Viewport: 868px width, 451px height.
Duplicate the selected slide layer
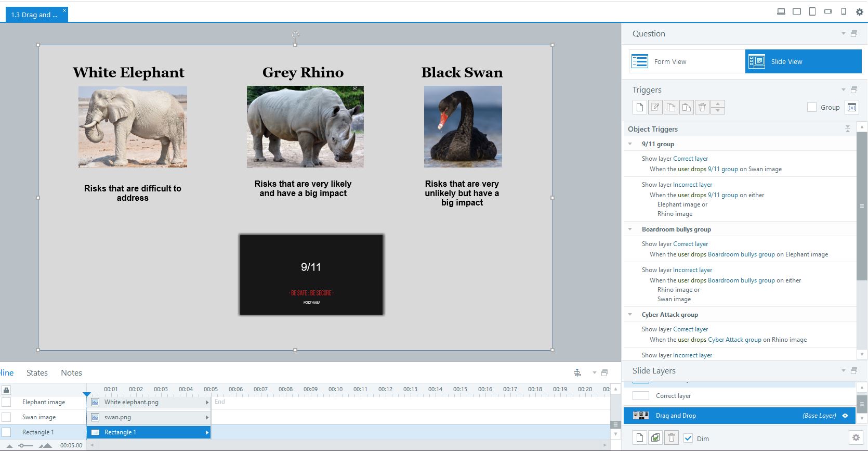tap(655, 438)
